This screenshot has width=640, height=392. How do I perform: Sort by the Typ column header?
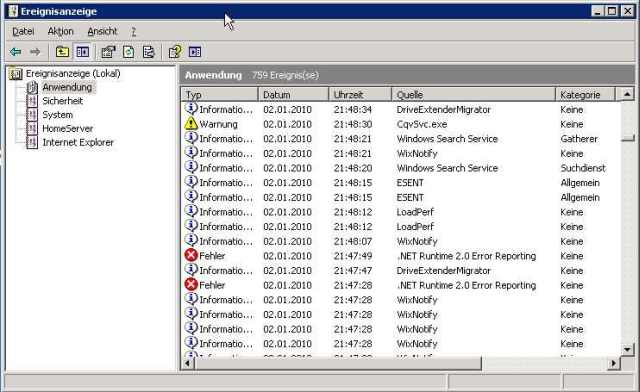pos(220,95)
